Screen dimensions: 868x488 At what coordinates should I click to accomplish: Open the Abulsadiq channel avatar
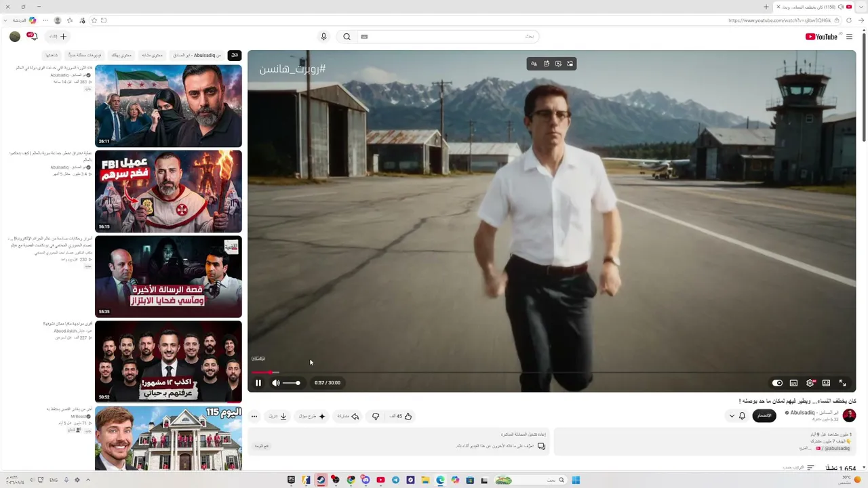[849, 415]
